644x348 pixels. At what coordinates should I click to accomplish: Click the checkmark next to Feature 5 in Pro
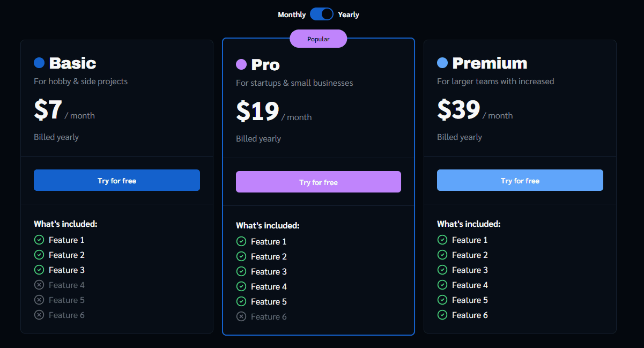(241, 301)
